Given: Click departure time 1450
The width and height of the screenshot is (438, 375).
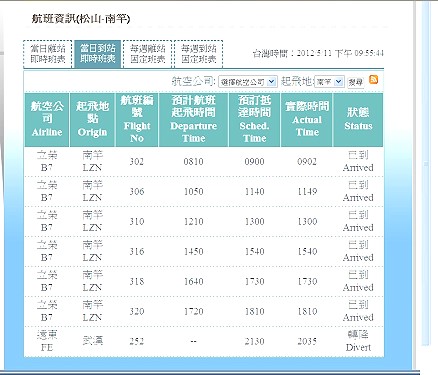Looking at the screenshot, I should 193,252.
